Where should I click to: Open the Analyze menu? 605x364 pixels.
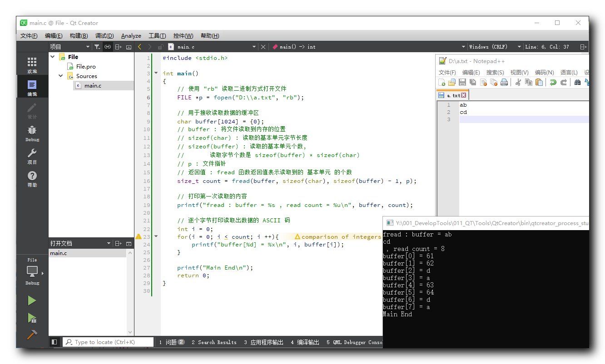pyautogui.click(x=131, y=36)
